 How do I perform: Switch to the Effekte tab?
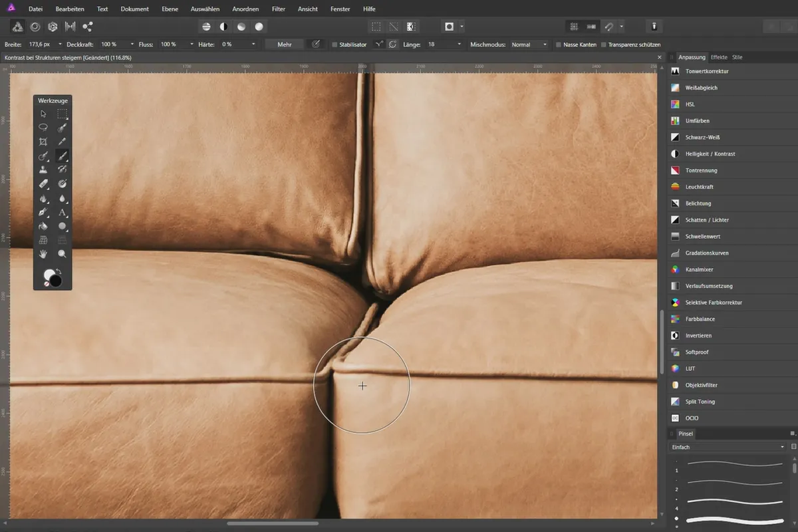[x=719, y=57]
